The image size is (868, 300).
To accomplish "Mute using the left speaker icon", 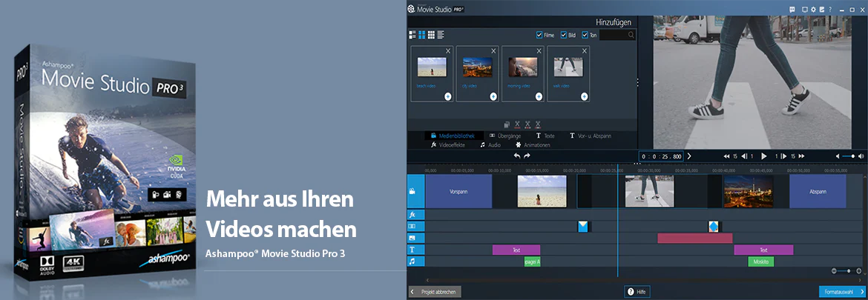I will click(838, 156).
